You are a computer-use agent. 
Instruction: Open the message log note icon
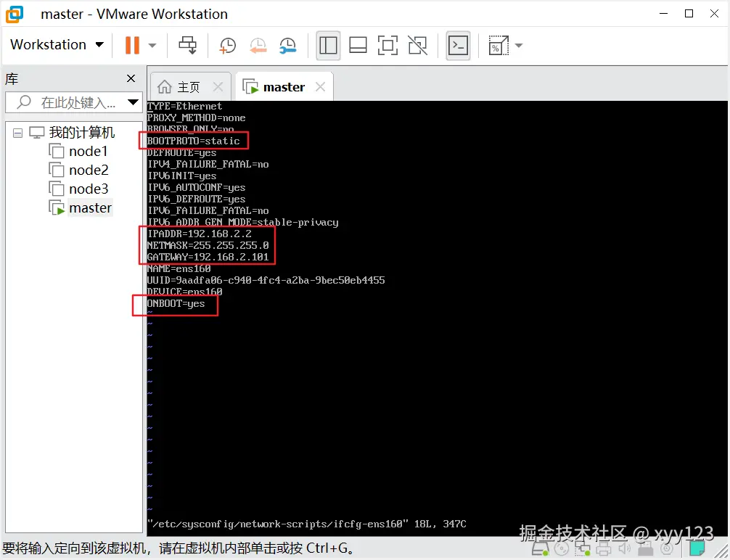pos(697,549)
